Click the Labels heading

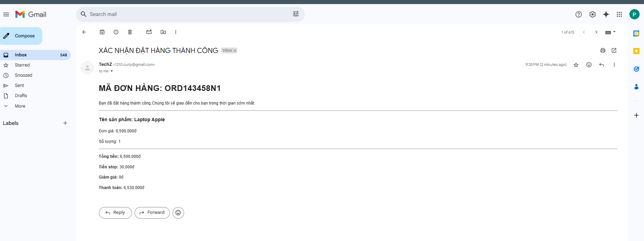[x=11, y=123]
